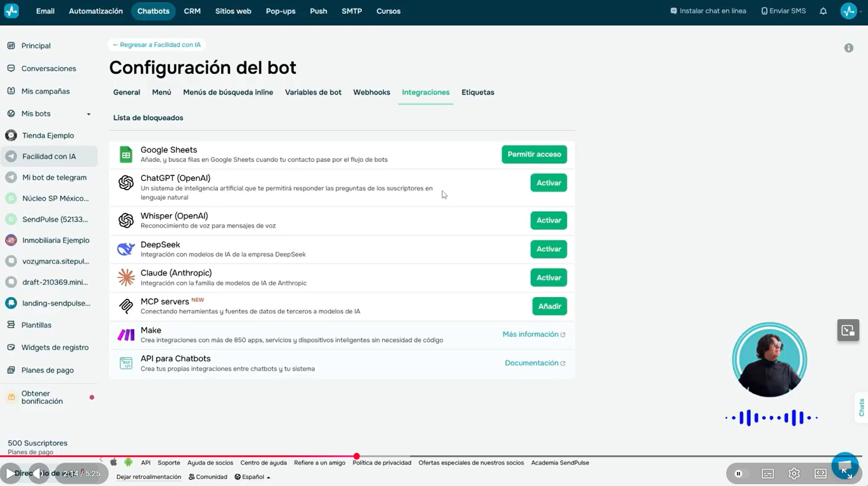
Task: Click the Widgets de registro icon
Action: tap(11, 347)
